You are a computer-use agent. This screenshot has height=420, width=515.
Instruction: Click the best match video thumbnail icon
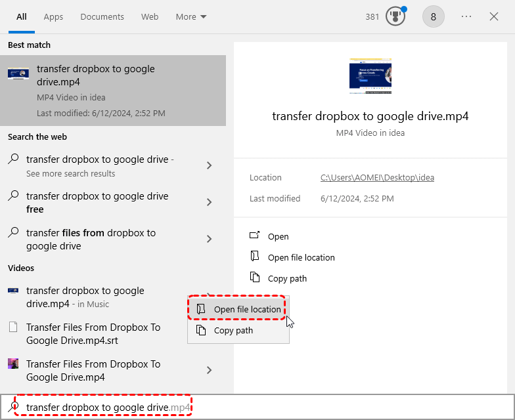pyautogui.click(x=18, y=73)
